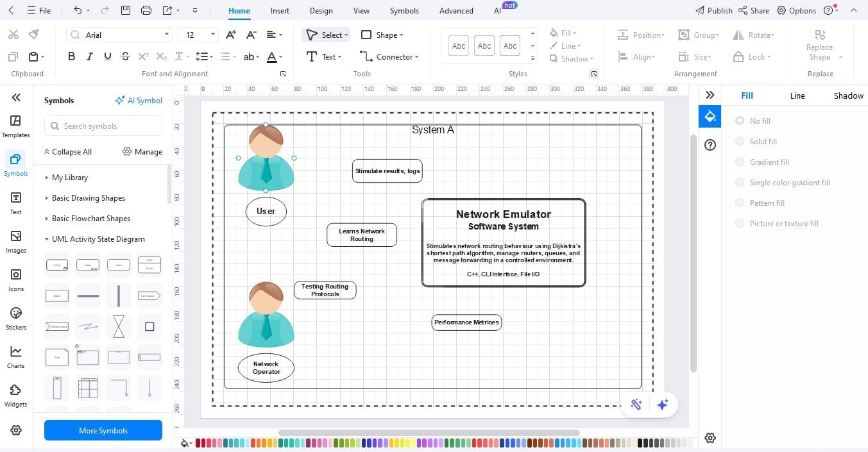Expand right panel with double arrow
This screenshot has width=868, height=452.
tap(710, 95)
